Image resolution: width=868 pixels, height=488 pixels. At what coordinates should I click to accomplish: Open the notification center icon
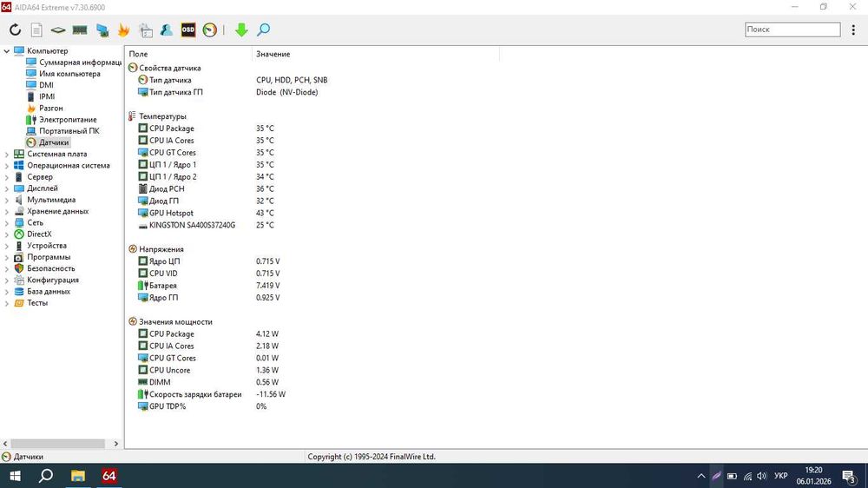point(849,476)
